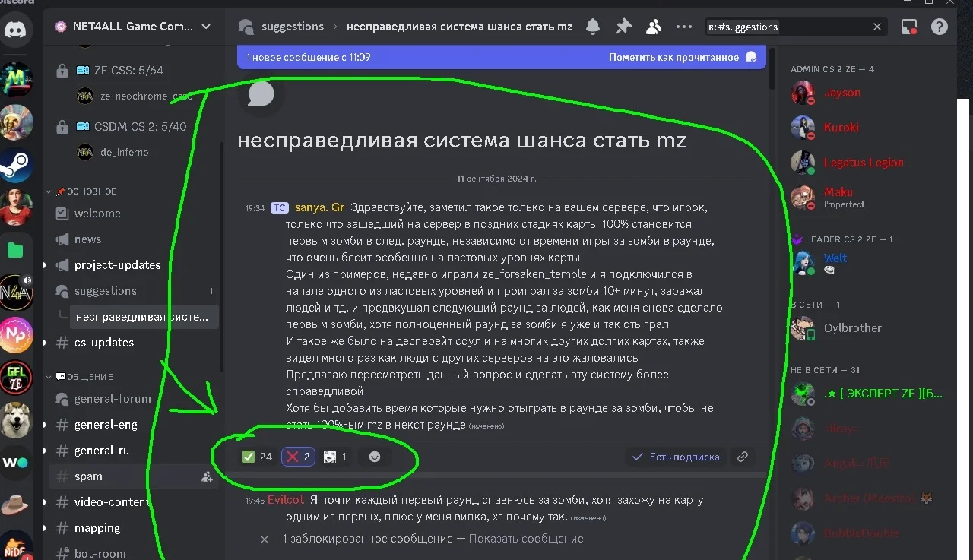Open the help question mark icon

click(x=940, y=27)
